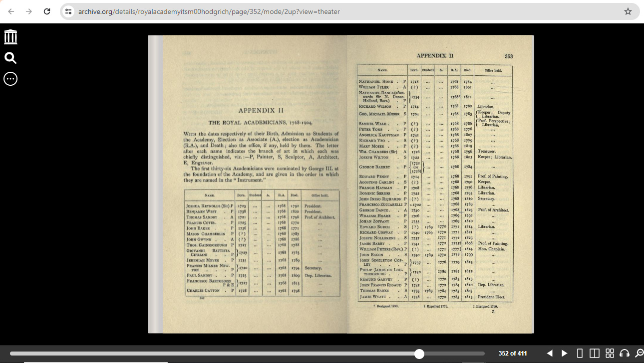Click the page navigation slider handle
This screenshot has height=363, width=644.
(419, 354)
